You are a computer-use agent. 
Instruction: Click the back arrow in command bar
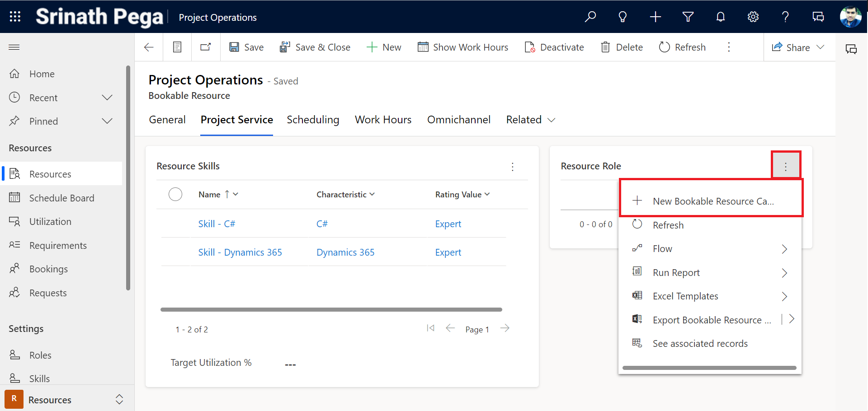pos(149,47)
